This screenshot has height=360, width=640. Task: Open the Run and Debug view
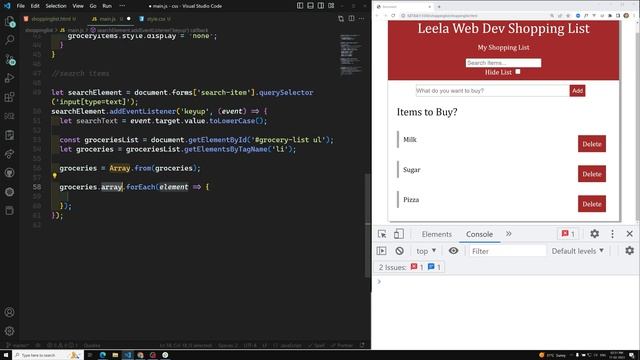(9, 78)
